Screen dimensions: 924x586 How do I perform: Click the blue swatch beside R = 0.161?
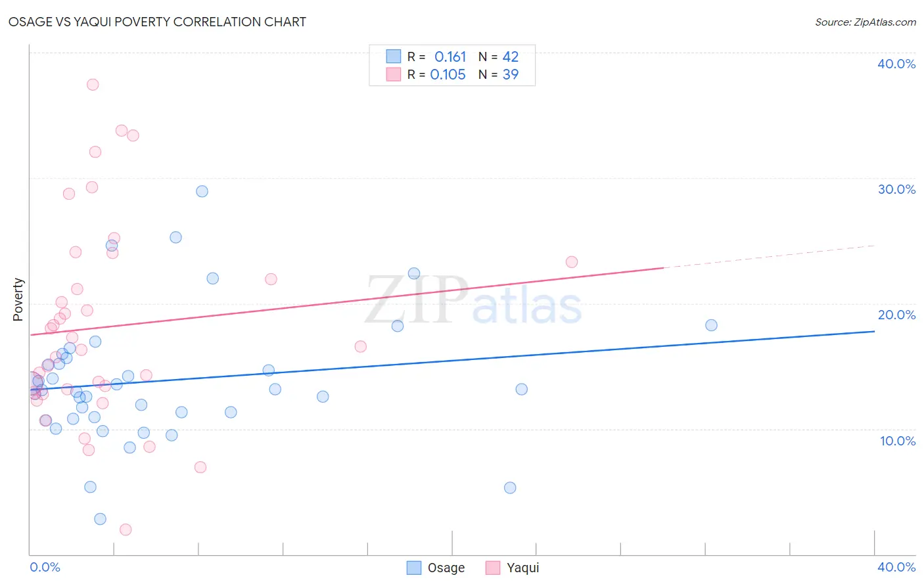pyautogui.click(x=394, y=56)
